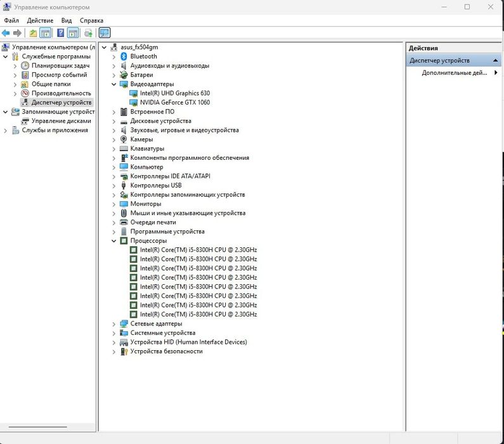Click the Show/Hide Console Tree toolbar icon

[x=45, y=33]
